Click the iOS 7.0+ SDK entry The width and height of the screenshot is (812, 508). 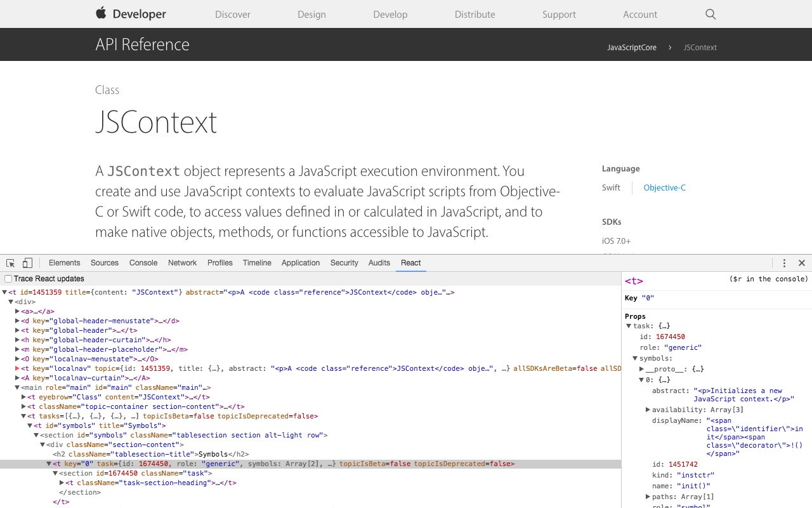617,241
